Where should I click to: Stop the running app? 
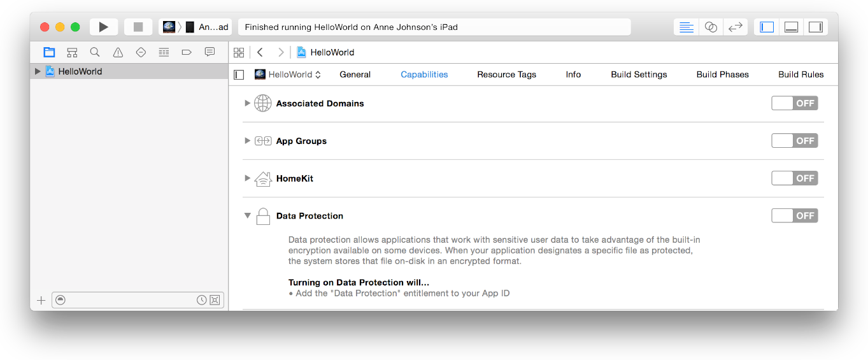138,27
